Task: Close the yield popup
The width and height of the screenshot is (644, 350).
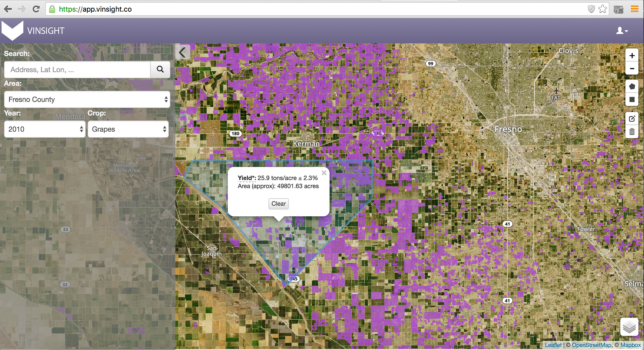Action: (324, 173)
